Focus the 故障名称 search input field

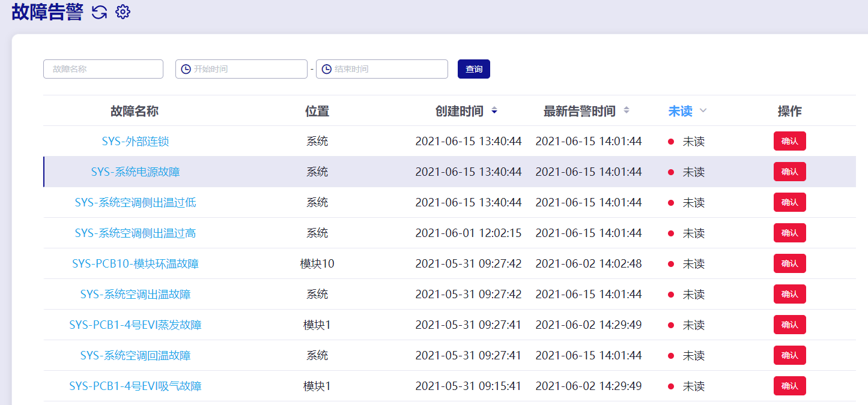(x=103, y=69)
